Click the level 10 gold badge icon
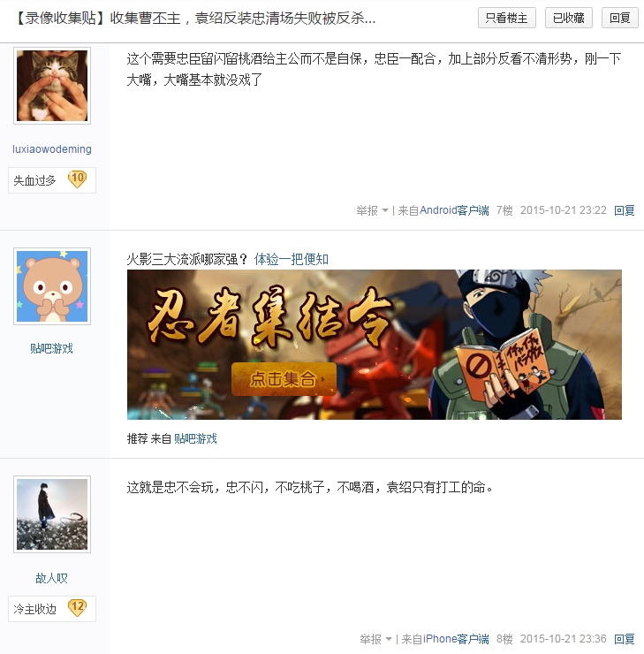The width and height of the screenshot is (644, 654). [x=77, y=179]
